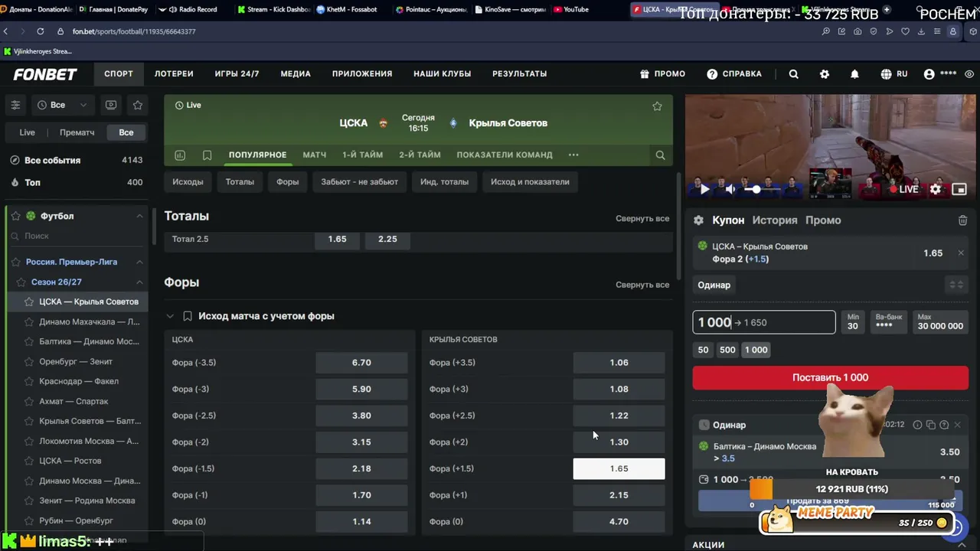Switch to the 1-й тайм tab
980x551 pixels.
tap(362, 155)
